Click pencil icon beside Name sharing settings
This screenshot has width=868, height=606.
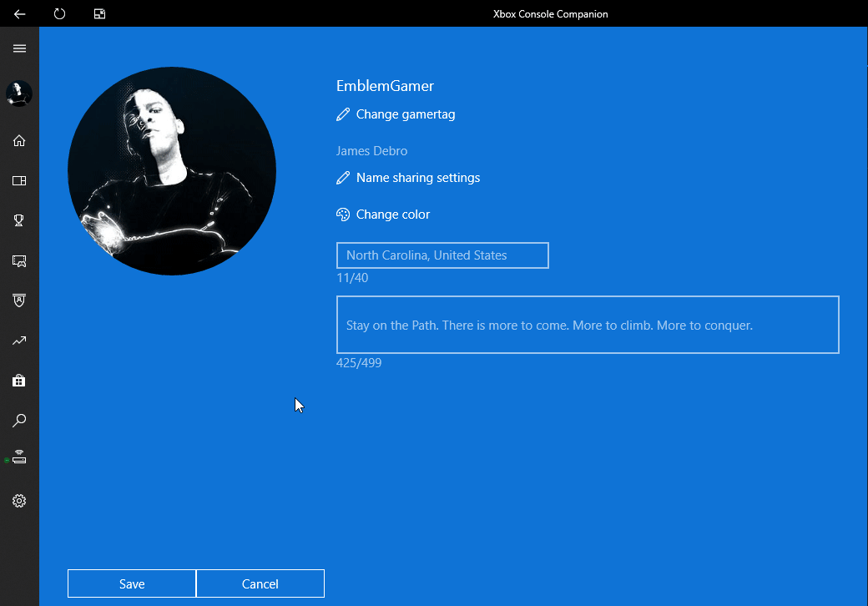[343, 178]
